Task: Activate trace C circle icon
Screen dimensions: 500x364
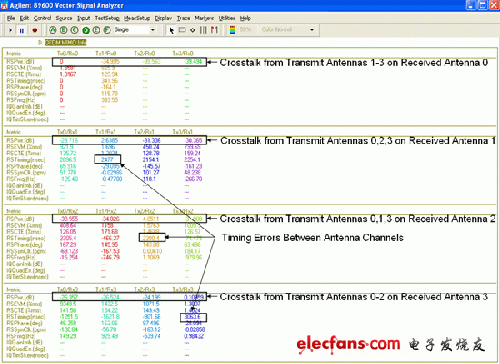Action: point(75,30)
